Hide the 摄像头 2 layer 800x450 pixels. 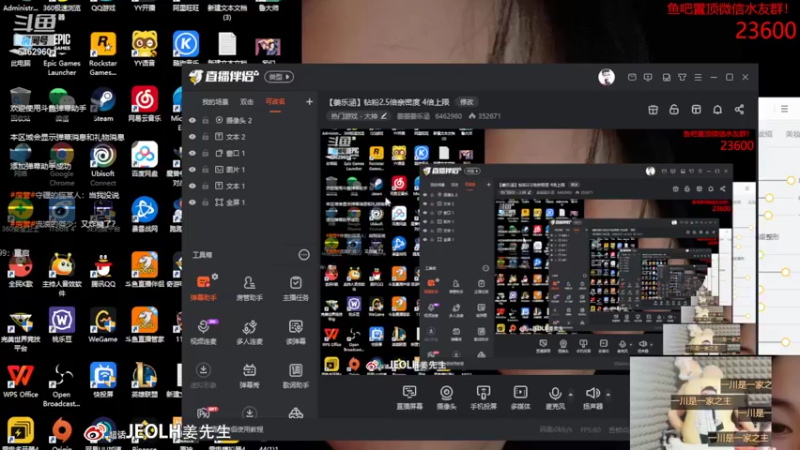click(x=192, y=120)
